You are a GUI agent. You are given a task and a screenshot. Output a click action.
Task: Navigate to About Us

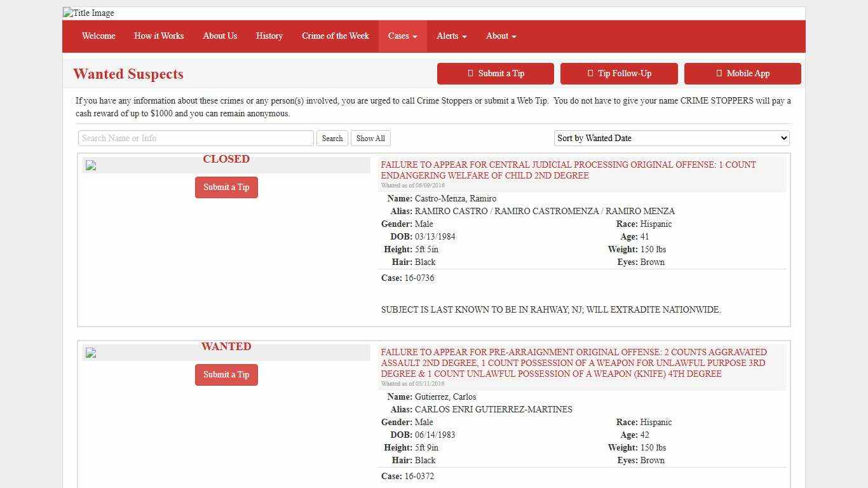pyautogui.click(x=220, y=36)
